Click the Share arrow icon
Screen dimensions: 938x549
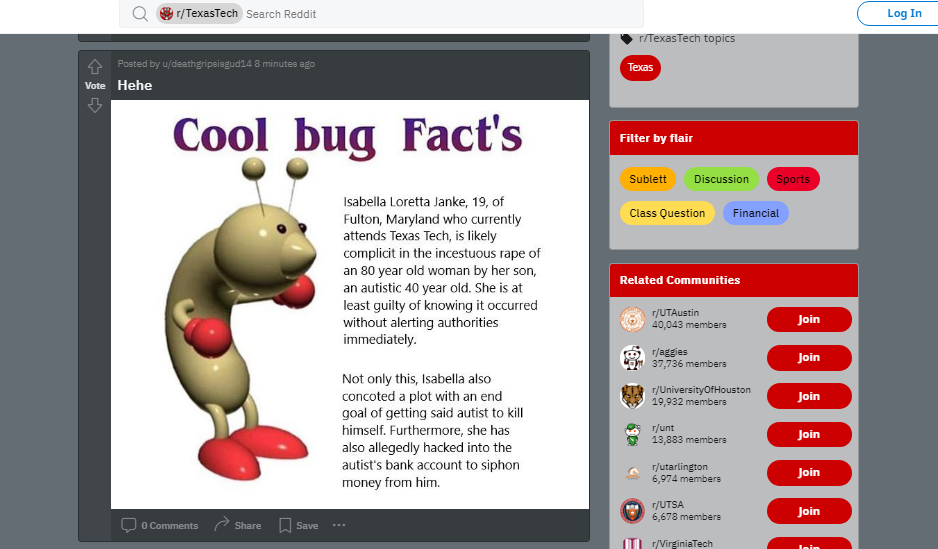tap(221, 524)
